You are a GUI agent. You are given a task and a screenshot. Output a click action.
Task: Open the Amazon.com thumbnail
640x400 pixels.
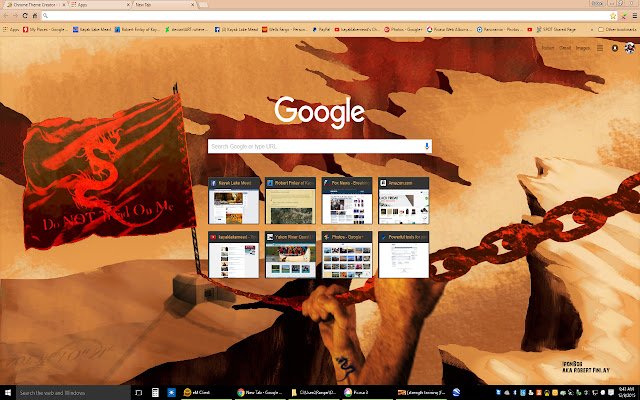[404, 200]
